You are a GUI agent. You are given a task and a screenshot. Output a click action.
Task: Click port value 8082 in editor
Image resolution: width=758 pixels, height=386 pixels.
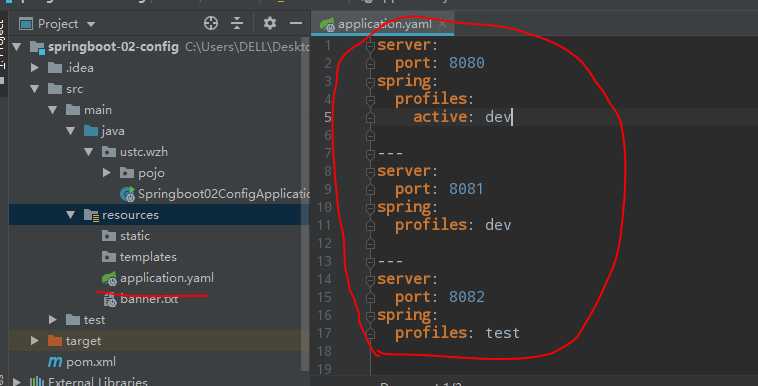point(466,297)
